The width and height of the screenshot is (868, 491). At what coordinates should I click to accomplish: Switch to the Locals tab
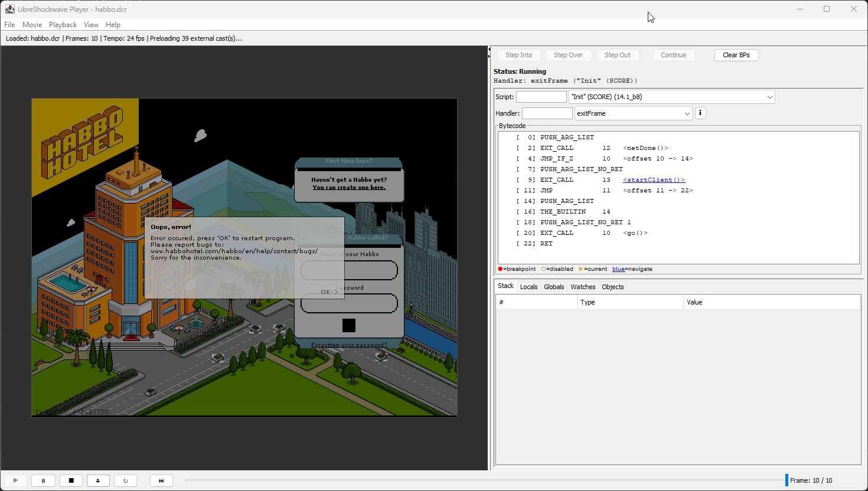(528, 287)
